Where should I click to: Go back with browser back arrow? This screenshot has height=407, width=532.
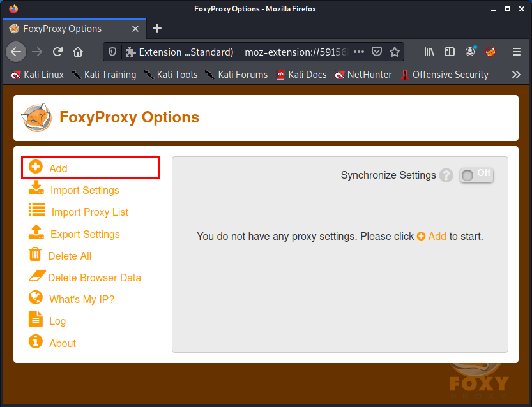click(x=16, y=52)
